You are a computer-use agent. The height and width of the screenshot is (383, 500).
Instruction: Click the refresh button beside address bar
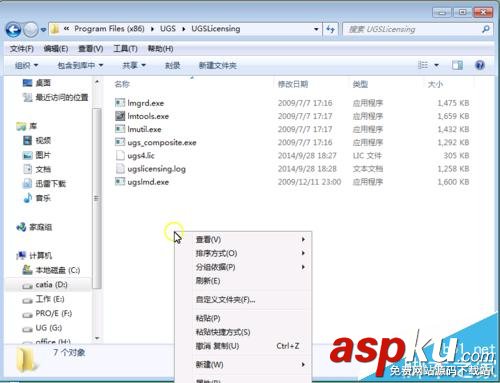coord(330,29)
